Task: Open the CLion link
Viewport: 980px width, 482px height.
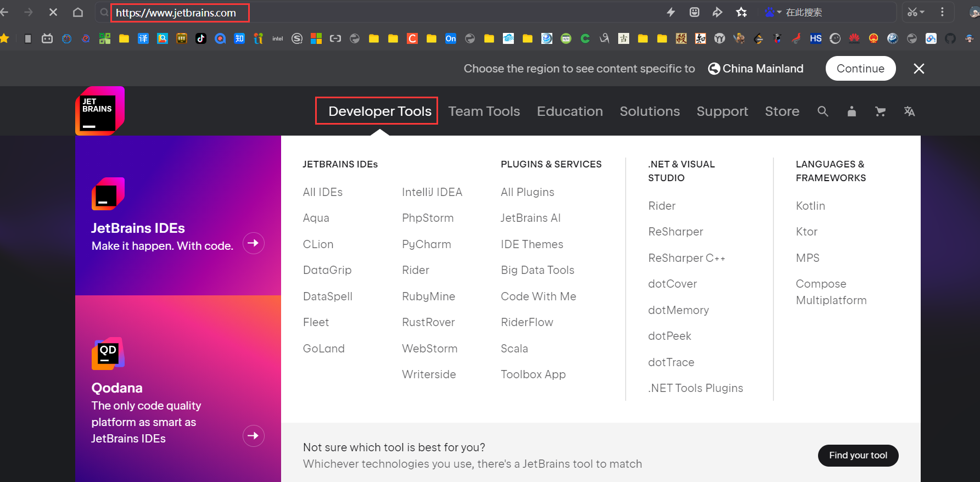Action: [x=318, y=244]
